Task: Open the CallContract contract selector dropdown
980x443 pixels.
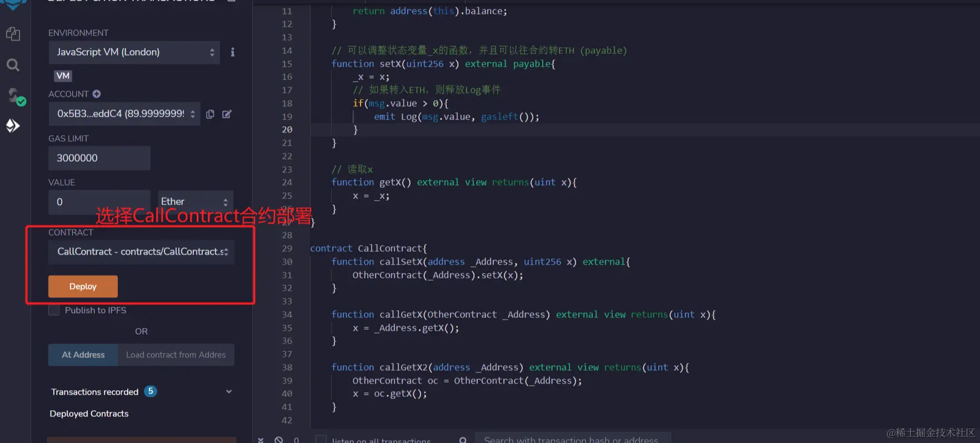Action: tap(141, 252)
